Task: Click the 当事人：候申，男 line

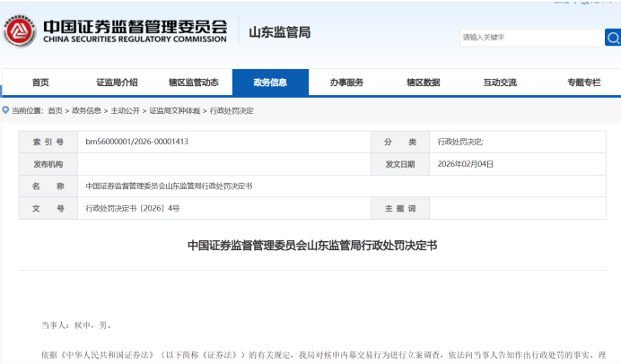Action: point(76,325)
